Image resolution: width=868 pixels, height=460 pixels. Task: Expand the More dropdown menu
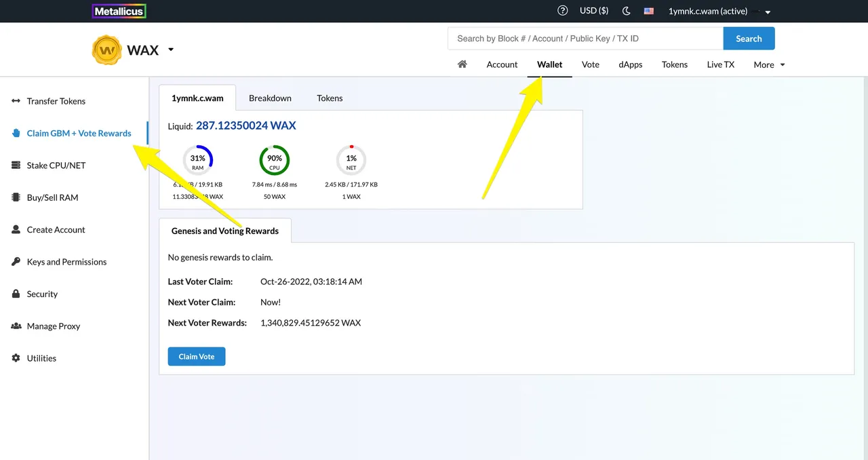pyautogui.click(x=769, y=64)
